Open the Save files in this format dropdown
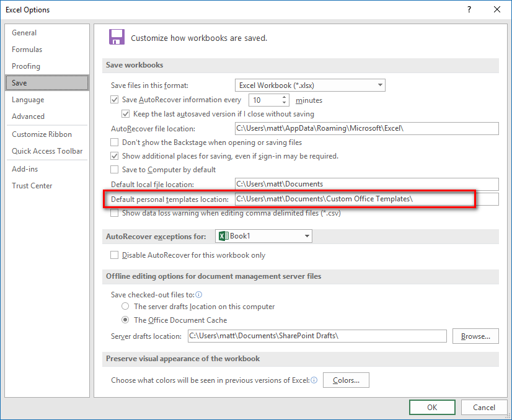The width and height of the screenshot is (512, 420). click(x=310, y=85)
